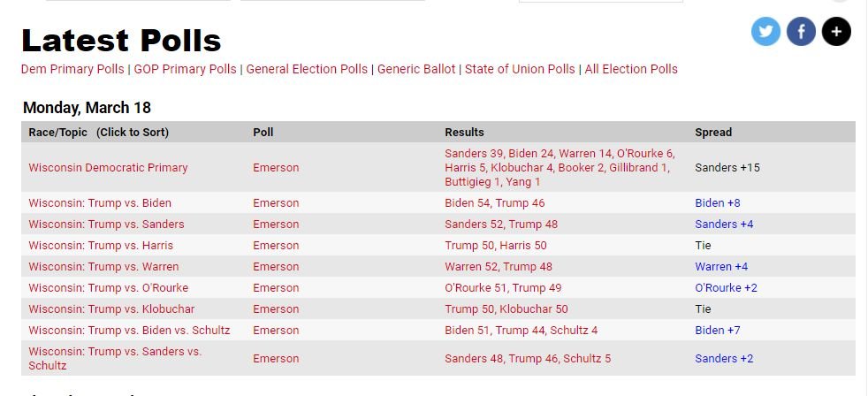This screenshot has width=868, height=396.
Task: Share page on Twitter icon
Action: (765, 33)
